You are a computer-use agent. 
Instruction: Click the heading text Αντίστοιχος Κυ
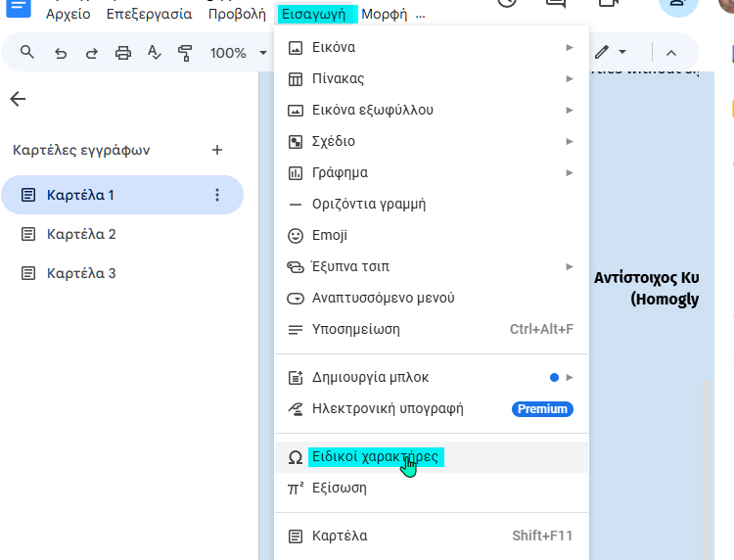coord(647,278)
